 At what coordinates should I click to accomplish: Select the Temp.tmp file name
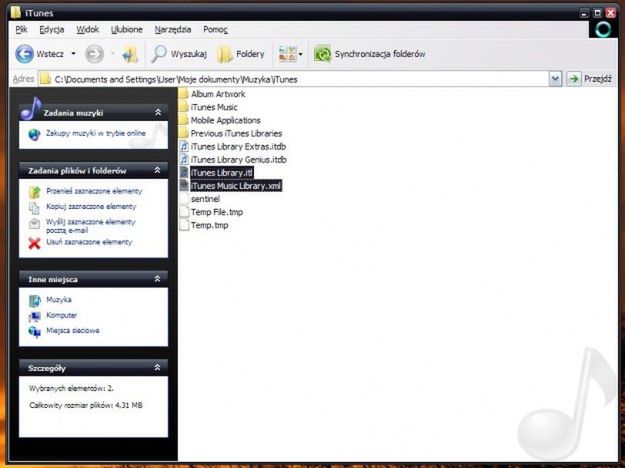210,225
